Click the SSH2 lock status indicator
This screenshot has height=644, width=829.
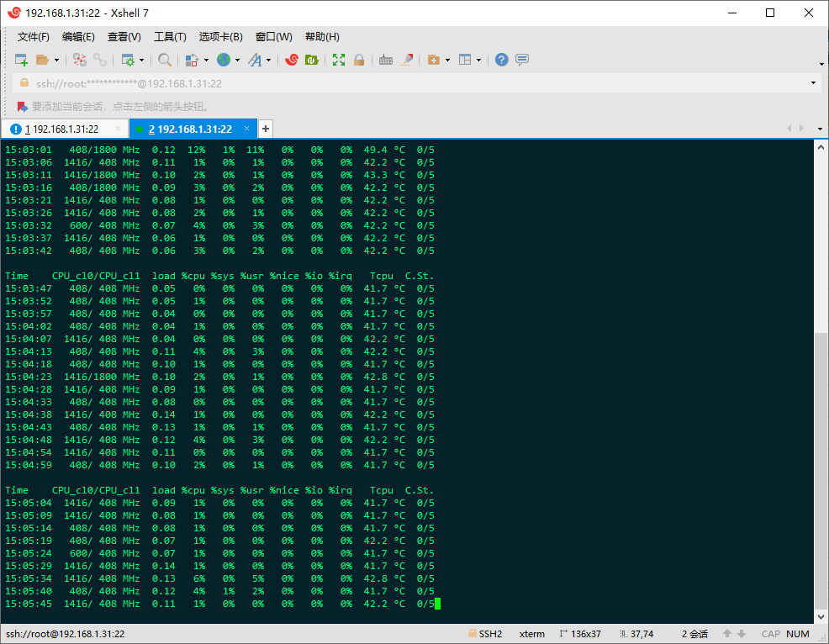485,633
